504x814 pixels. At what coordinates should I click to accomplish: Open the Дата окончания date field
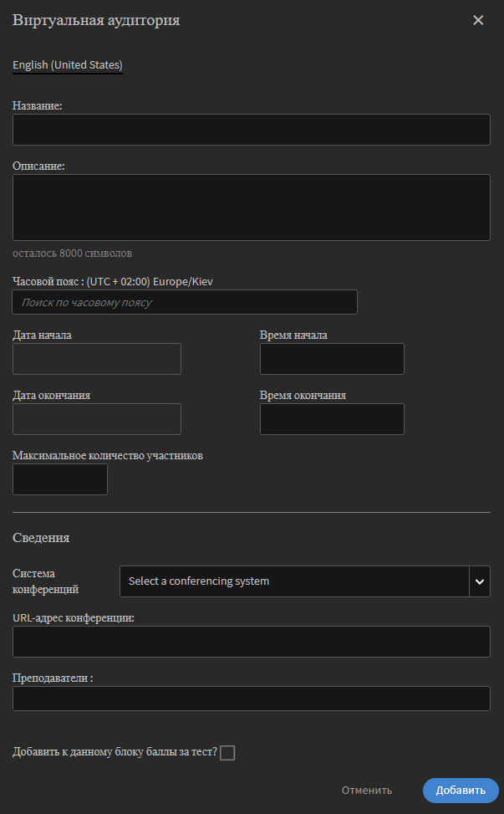point(97,418)
